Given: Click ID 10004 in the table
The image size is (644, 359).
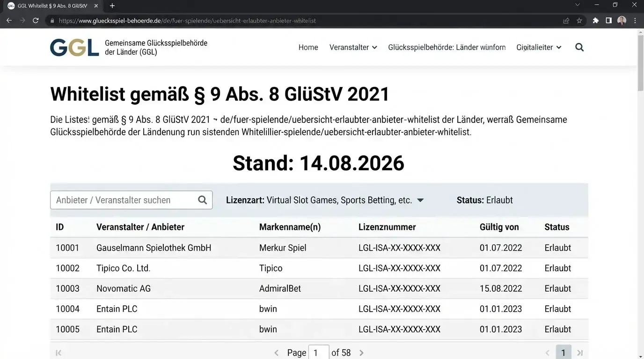Looking at the screenshot, I should [67, 309].
